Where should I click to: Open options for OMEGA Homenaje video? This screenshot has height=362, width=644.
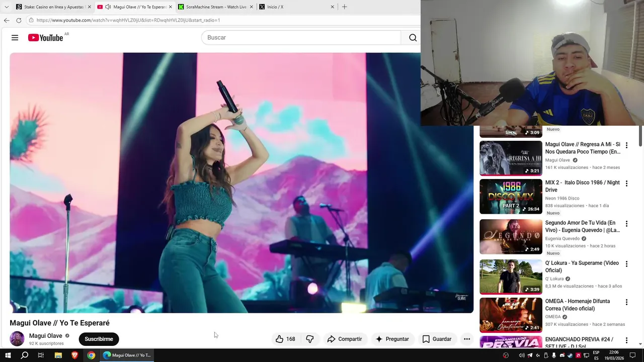(x=626, y=302)
